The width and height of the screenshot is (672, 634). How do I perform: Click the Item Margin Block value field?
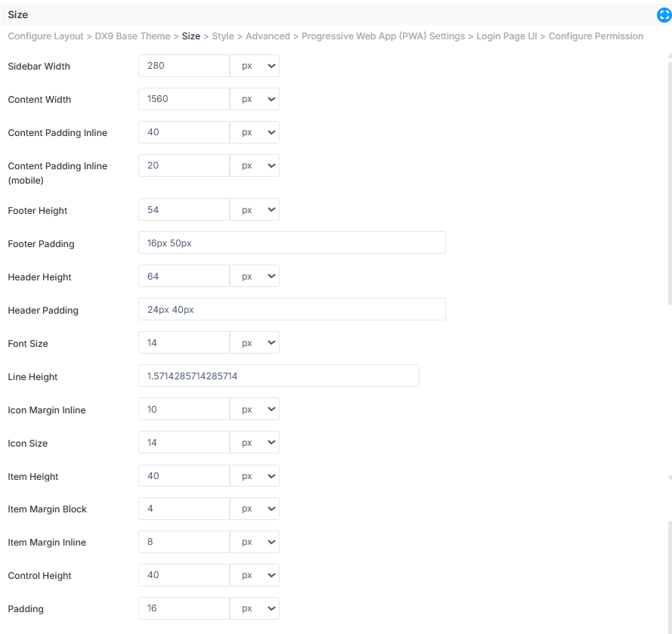click(x=184, y=509)
